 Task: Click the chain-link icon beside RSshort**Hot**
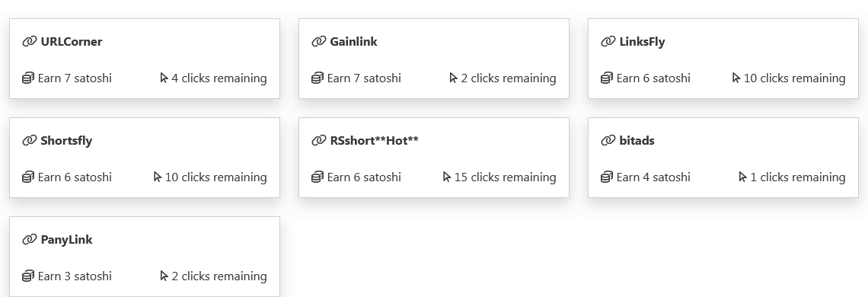tap(319, 141)
